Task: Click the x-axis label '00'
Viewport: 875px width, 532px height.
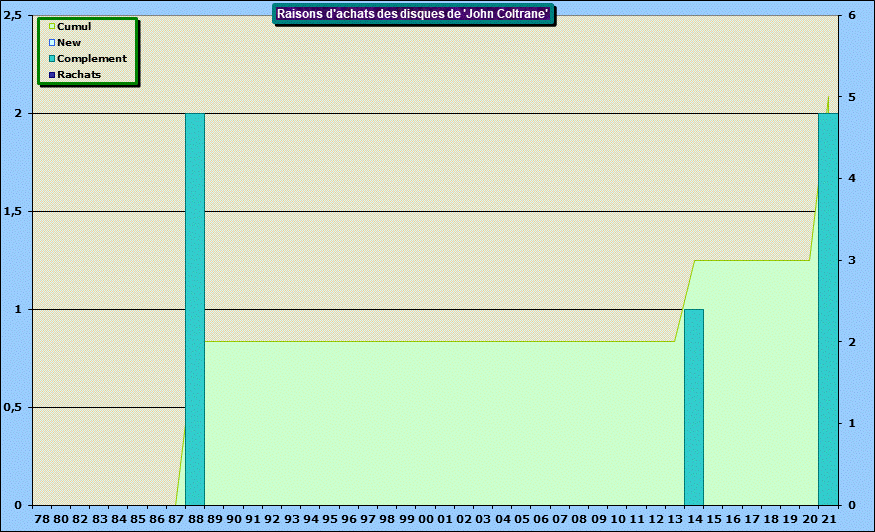Action: (x=425, y=520)
